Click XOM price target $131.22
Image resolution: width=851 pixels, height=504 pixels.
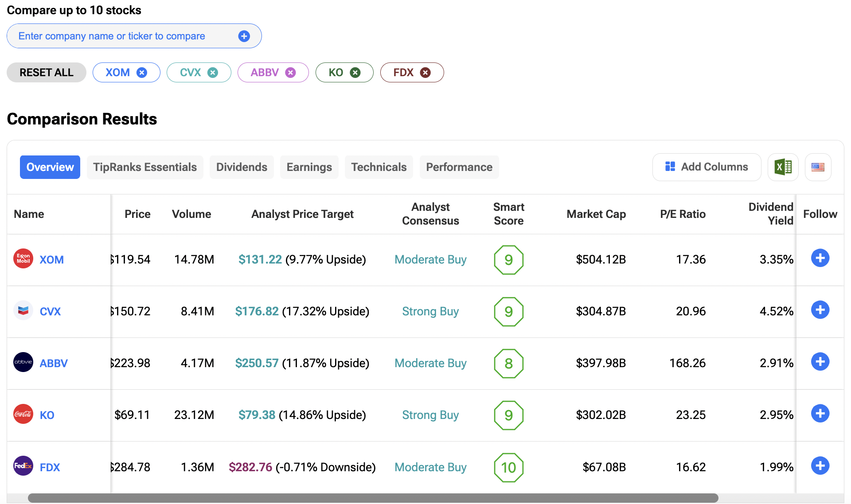[260, 260]
